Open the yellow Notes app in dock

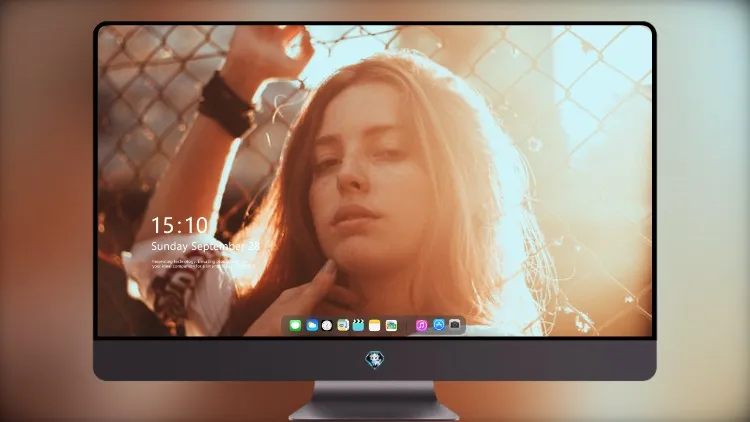[x=375, y=325]
